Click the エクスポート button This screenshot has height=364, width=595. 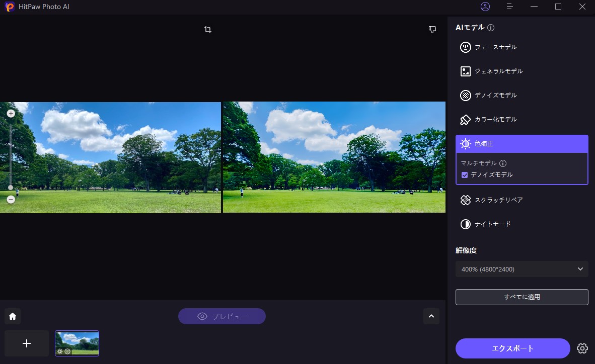pos(512,348)
